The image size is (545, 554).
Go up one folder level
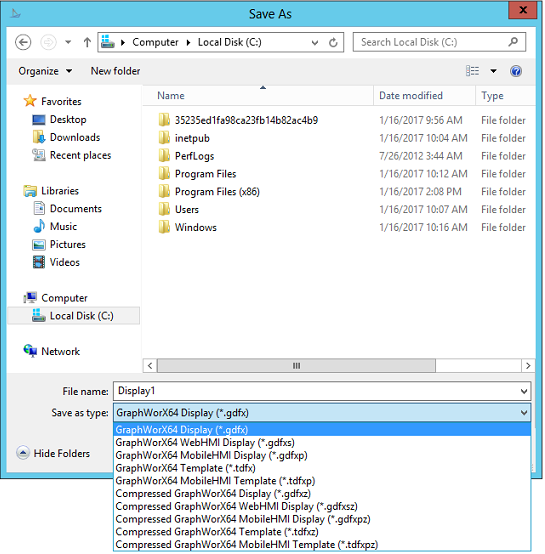click(x=87, y=42)
